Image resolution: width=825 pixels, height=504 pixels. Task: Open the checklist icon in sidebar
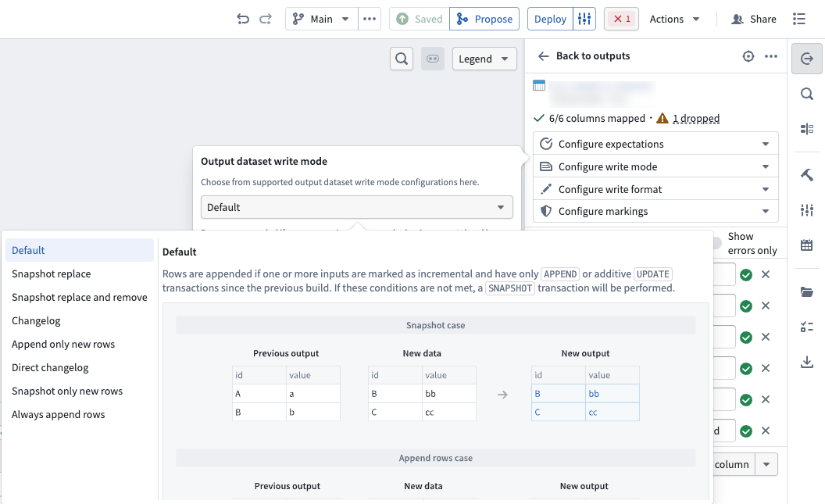click(x=806, y=327)
